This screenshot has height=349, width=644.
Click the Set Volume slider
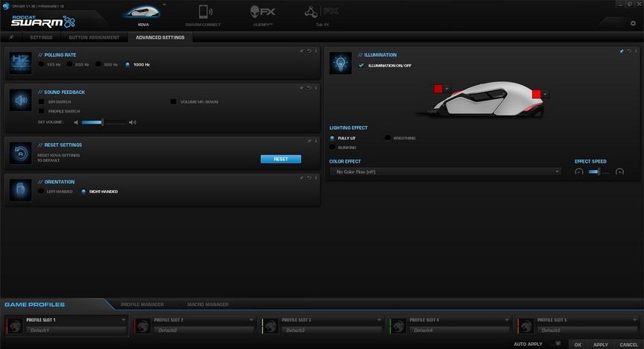click(x=104, y=122)
